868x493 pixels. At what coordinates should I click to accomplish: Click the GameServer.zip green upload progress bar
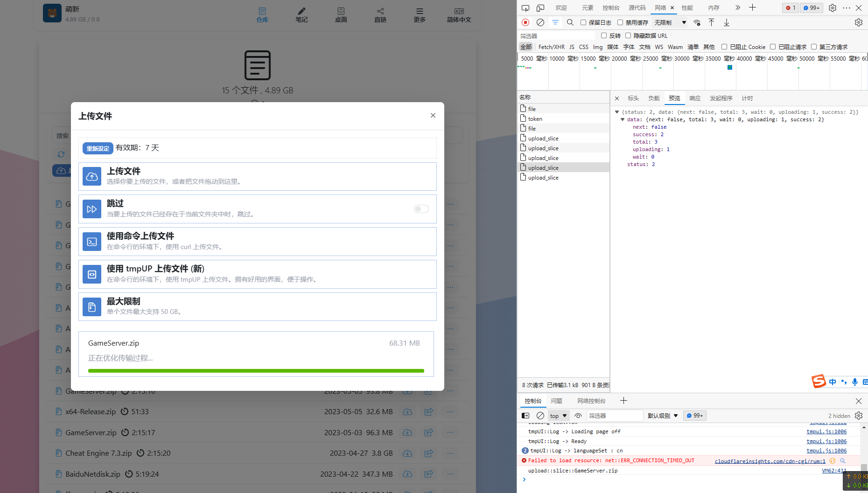point(256,371)
